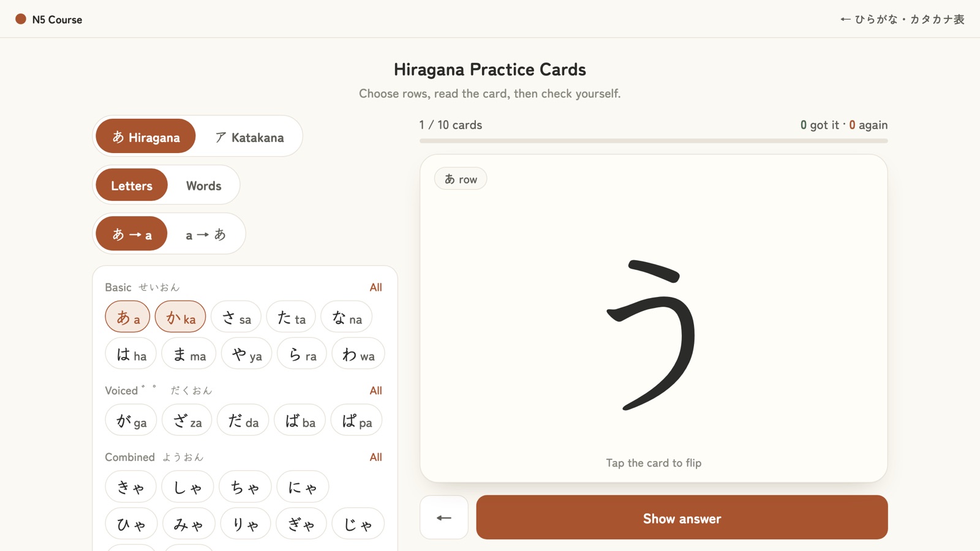Enable the は ha row chip
This screenshot has height=551, width=980.
[x=131, y=354]
